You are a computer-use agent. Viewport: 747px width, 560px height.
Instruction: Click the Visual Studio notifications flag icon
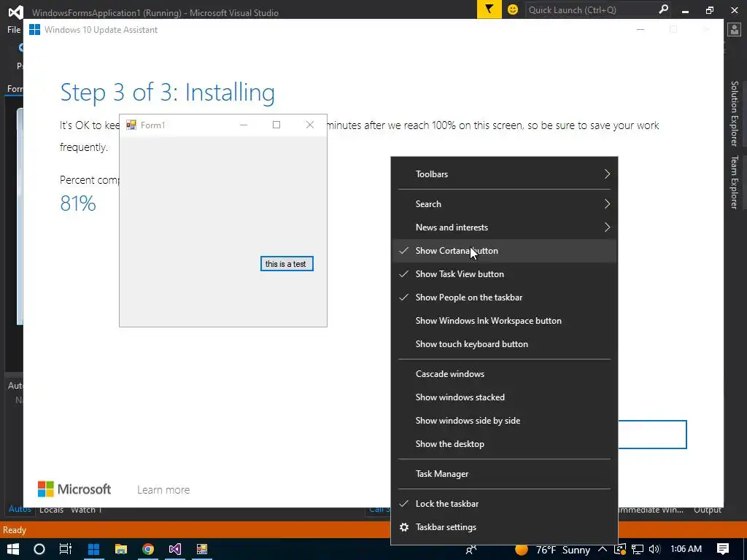point(489,9)
